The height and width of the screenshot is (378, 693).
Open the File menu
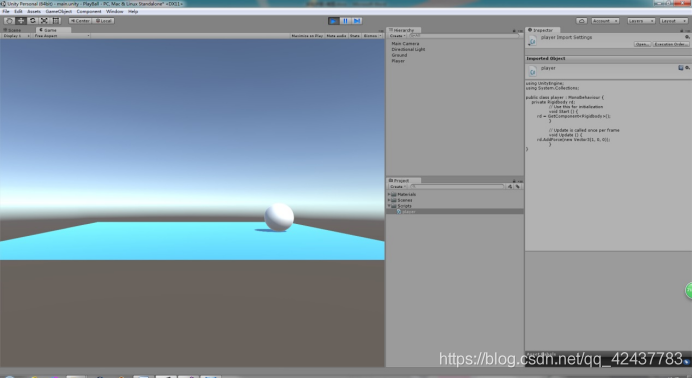6,11
